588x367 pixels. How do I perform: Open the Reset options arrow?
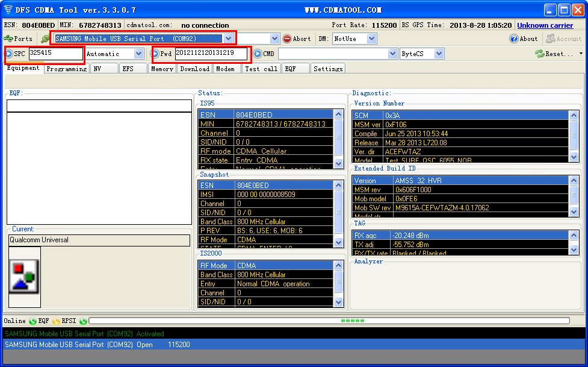581,54
